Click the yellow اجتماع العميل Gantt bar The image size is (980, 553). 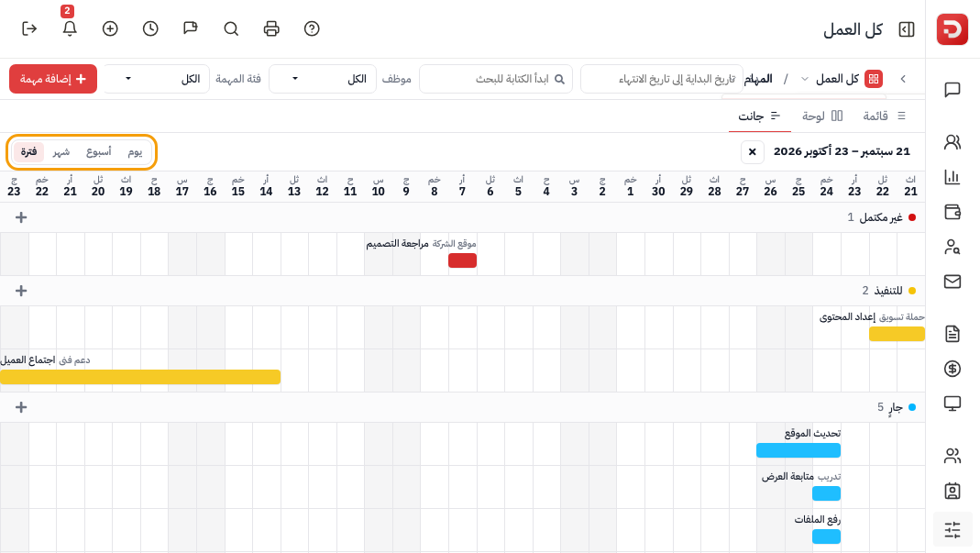(x=140, y=377)
